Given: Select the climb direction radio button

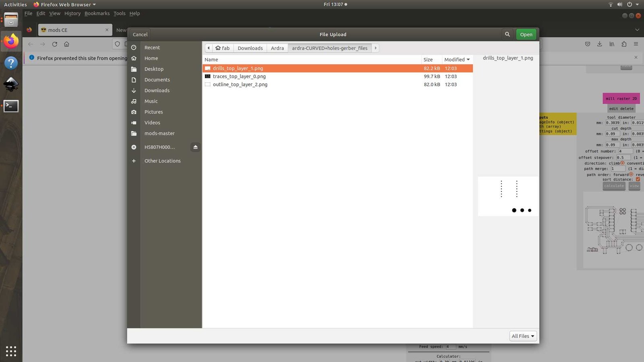Looking at the screenshot, I should (x=622, y=163).
